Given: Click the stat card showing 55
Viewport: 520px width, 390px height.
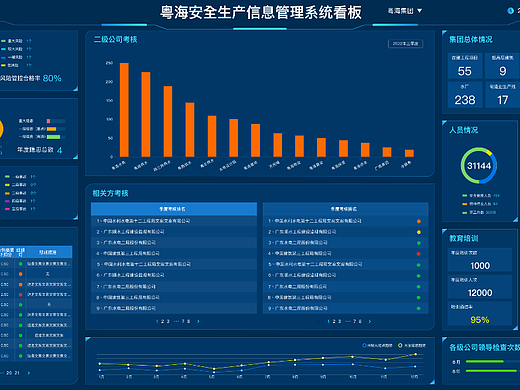Looking at the screenshot, I should point(465,66).
